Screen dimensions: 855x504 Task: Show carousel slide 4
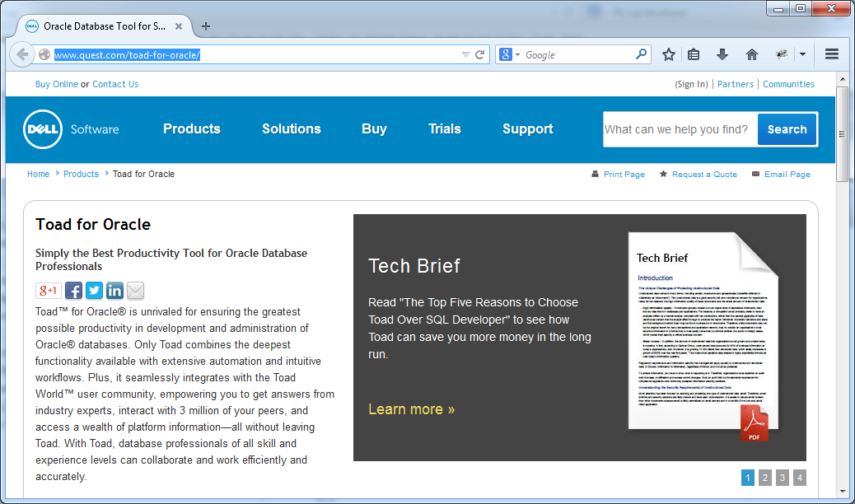(799, 478)
